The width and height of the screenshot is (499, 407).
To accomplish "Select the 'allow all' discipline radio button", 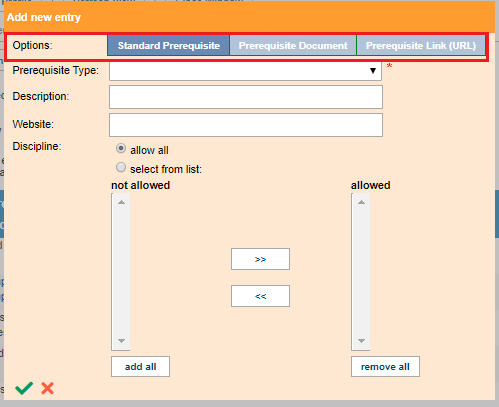I will [121, 148].
